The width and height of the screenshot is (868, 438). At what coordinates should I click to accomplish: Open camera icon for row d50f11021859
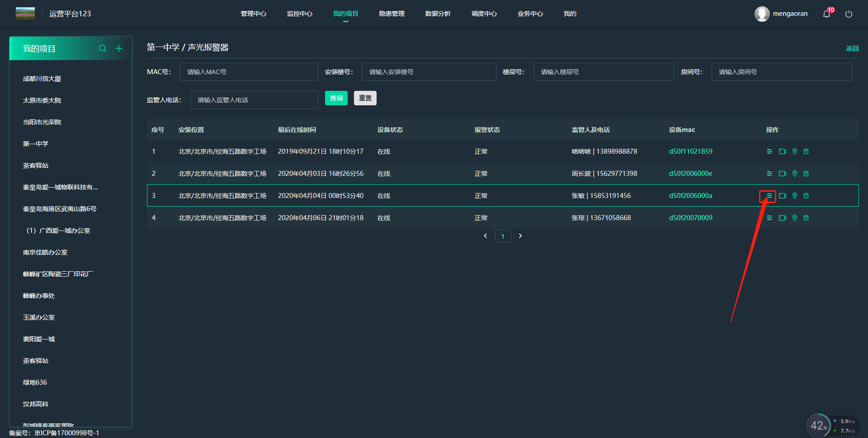[x=783, y=151]
